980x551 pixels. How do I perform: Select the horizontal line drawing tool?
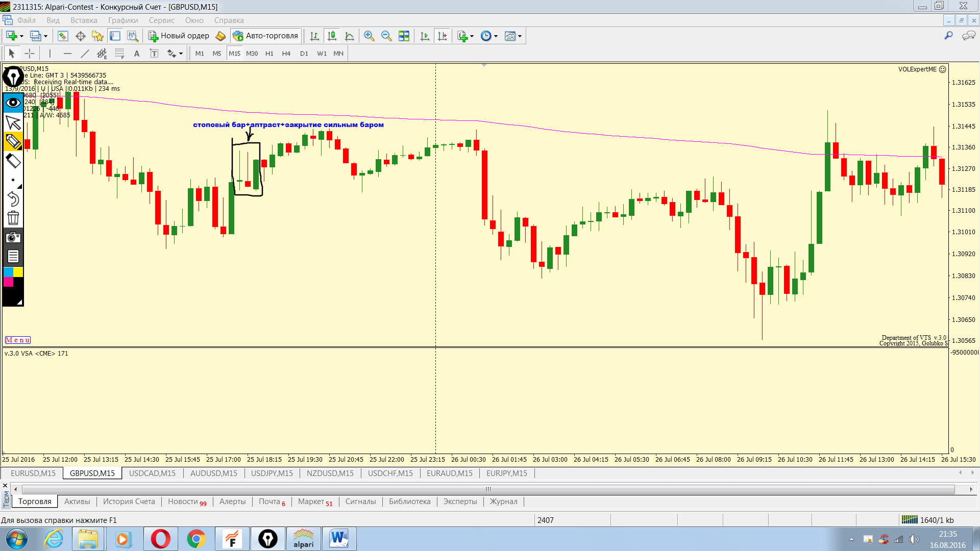pyautogui.click(x=67, y=54)
